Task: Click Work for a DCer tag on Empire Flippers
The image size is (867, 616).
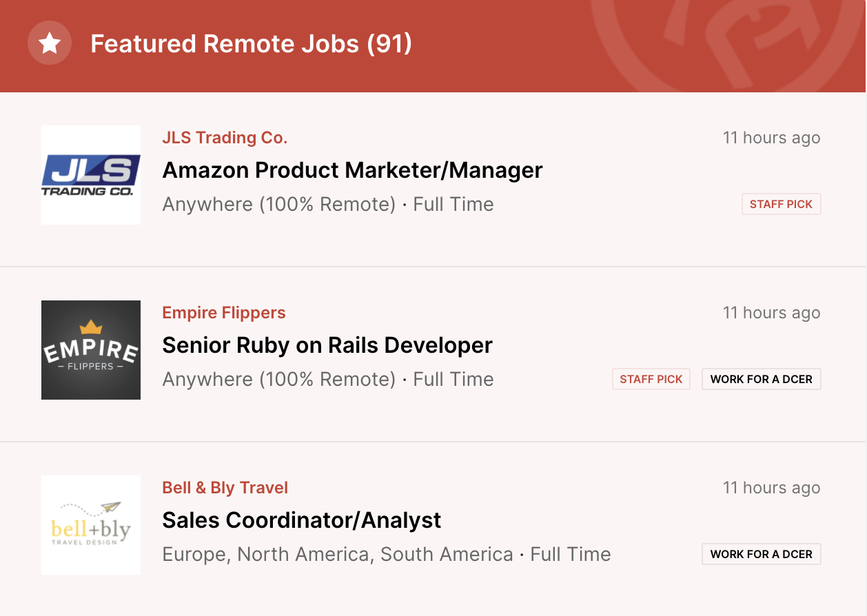Action: pos(762,379)
